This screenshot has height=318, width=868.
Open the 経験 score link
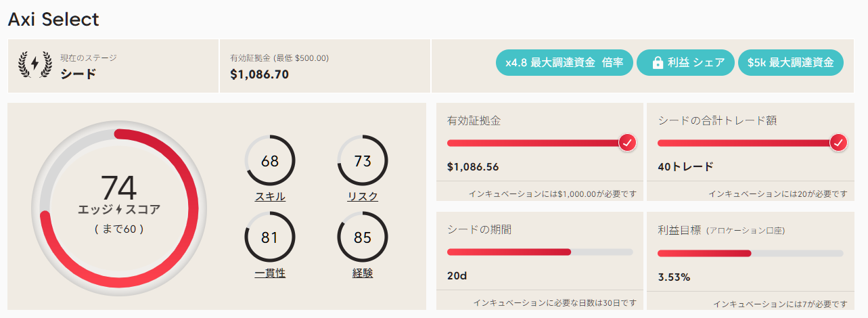click(363, 273)
